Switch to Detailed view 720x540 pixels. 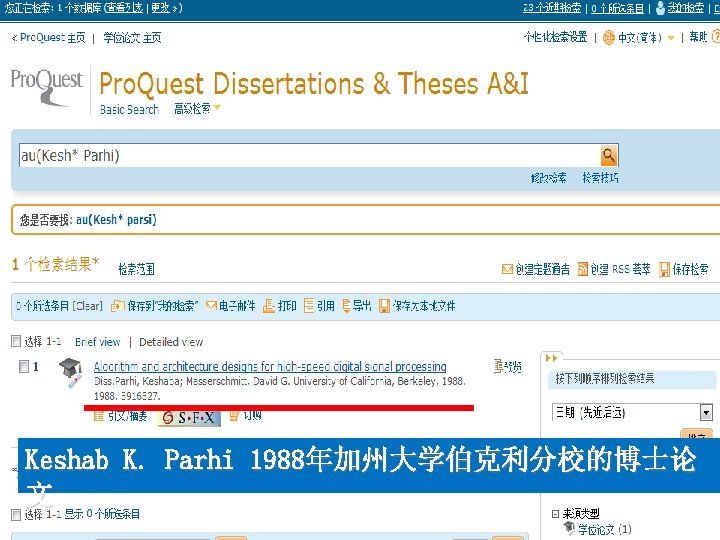(x=171, y=342)
